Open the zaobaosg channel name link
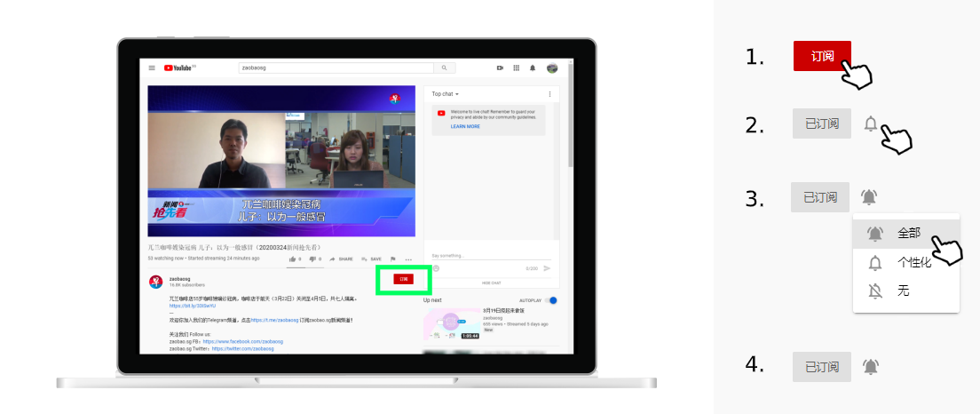Image resolution: width=980 pixels, height=414 pixels. 180,278
